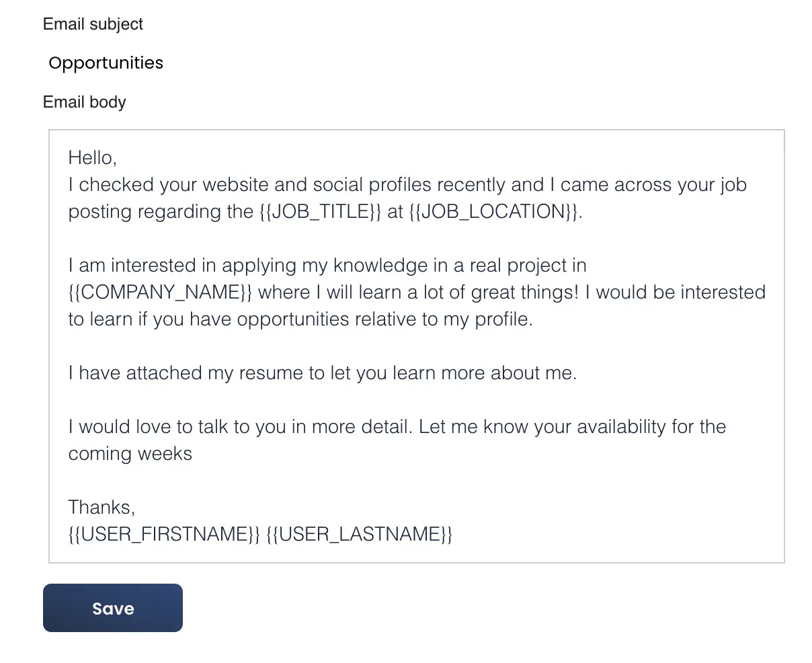The height and width of the screenshot is (663, 812).
Task: Click the Email subject label
Action: click(x=93, y=24)
